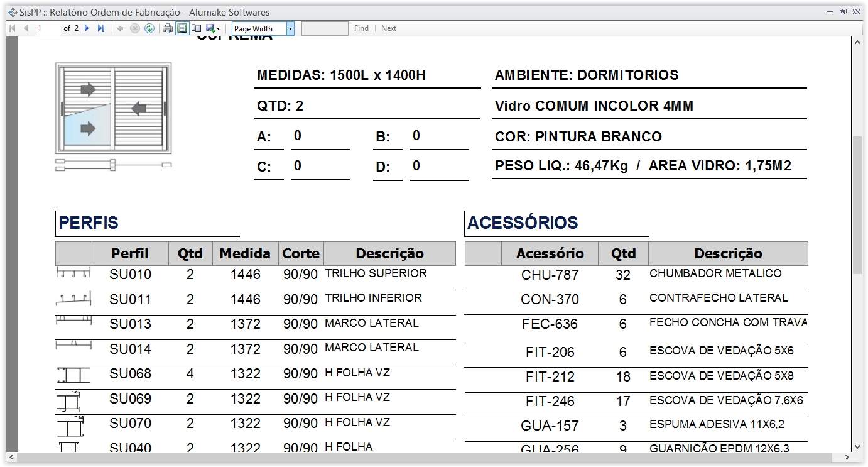The image size is (868, 467).
Task: Click the CHU-787 accessory code
Action: pos(550,275)
